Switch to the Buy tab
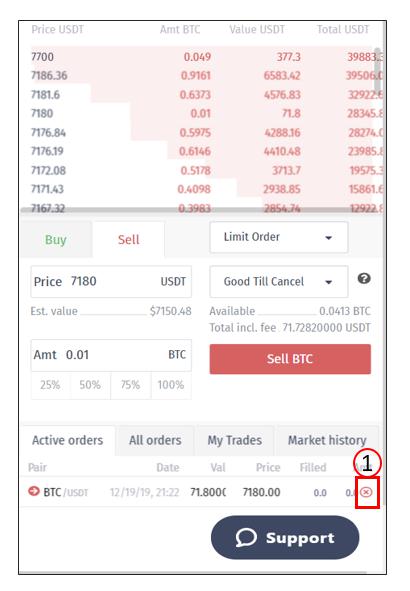The width and height of the screenshot is (410, 591). coord(56,240)
